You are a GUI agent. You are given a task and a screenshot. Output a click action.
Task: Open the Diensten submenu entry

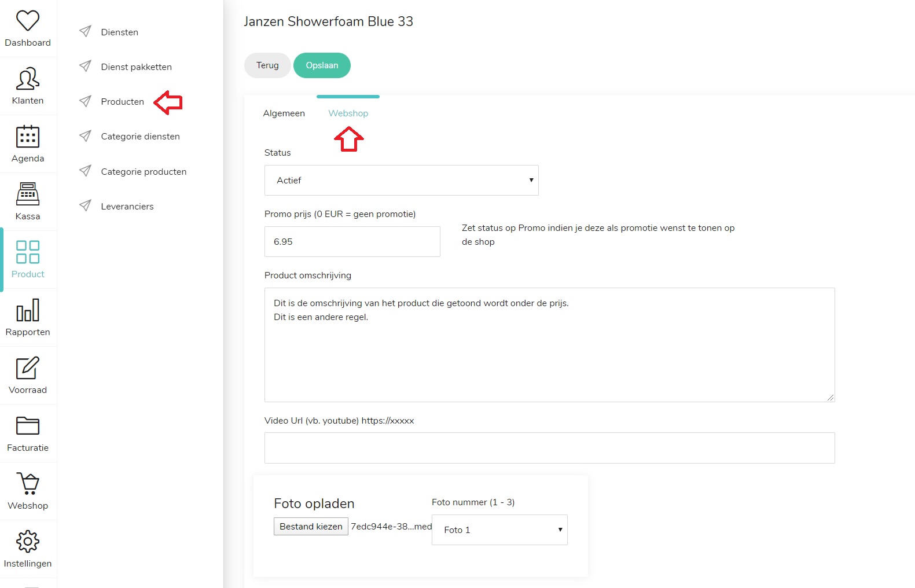click(x=119, y=32)
